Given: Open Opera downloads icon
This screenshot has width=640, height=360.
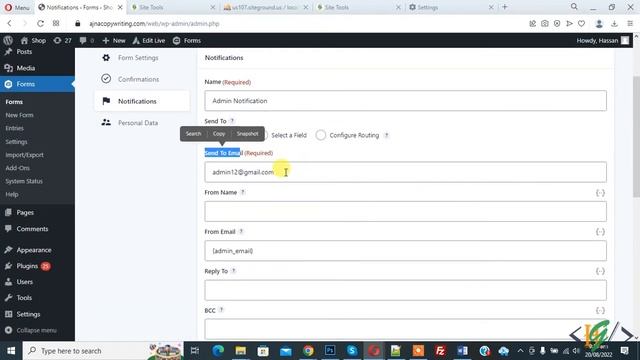Looking at the screenshot, I should pyautogui.click(x=614, y=24).
